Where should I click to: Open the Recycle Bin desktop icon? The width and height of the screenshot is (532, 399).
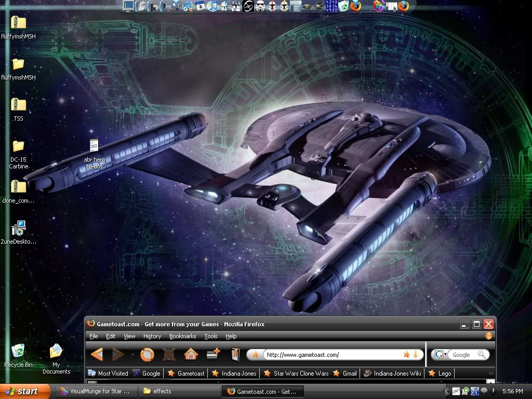click(x=18, y=355)
